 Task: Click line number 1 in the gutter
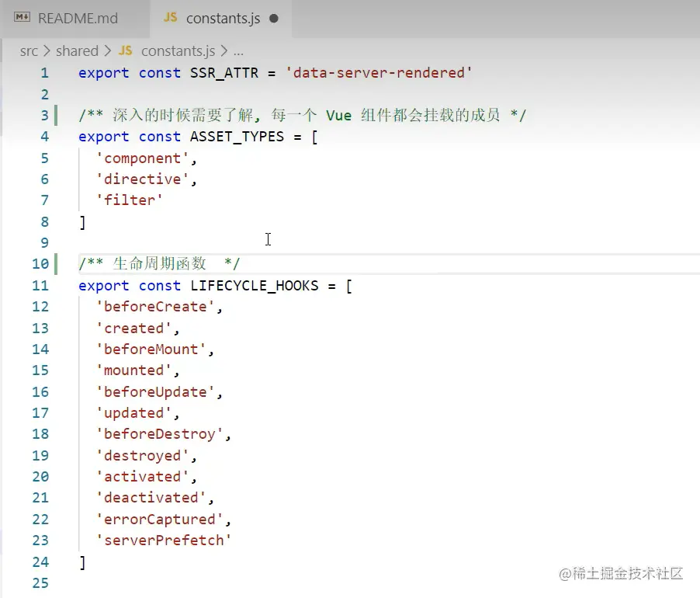point(44,73)
